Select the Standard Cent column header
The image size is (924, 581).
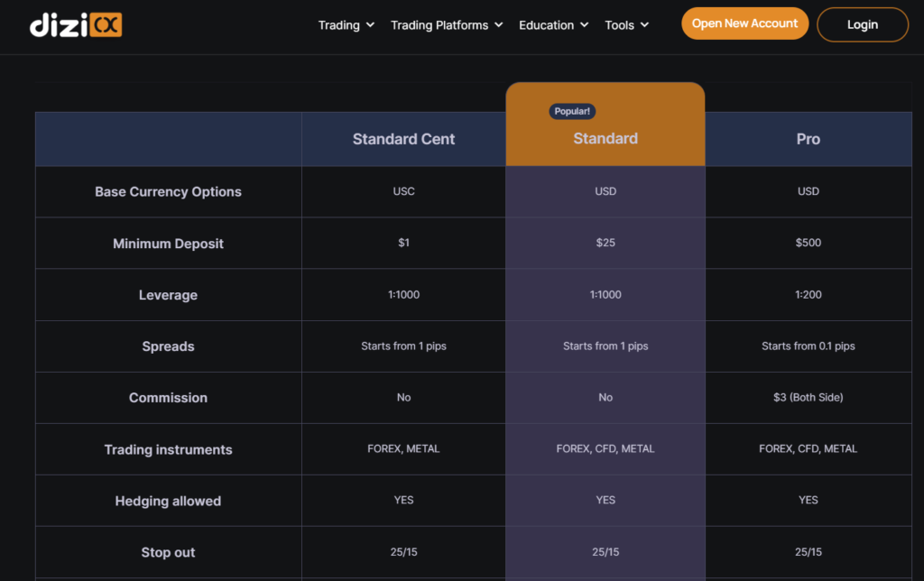point(403,139)
